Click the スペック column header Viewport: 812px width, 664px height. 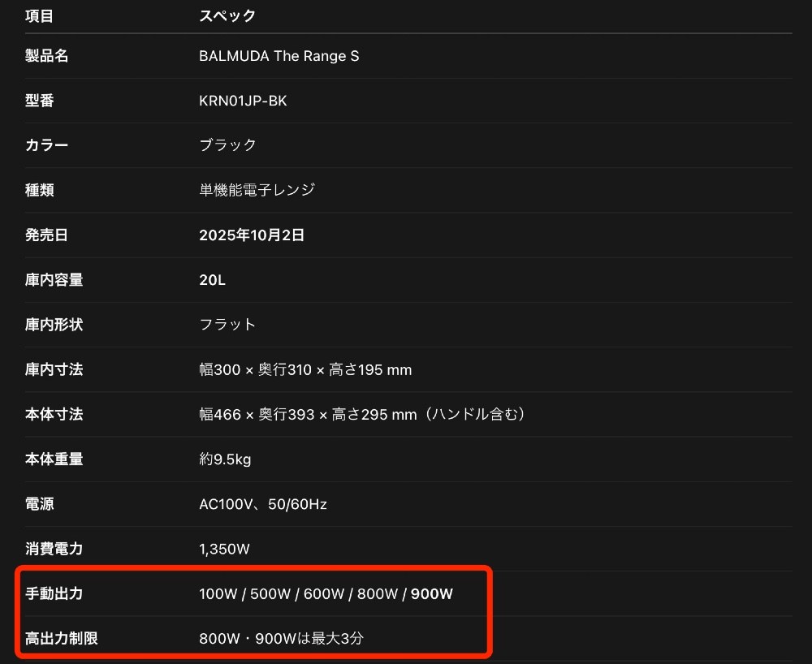[227, 16]
